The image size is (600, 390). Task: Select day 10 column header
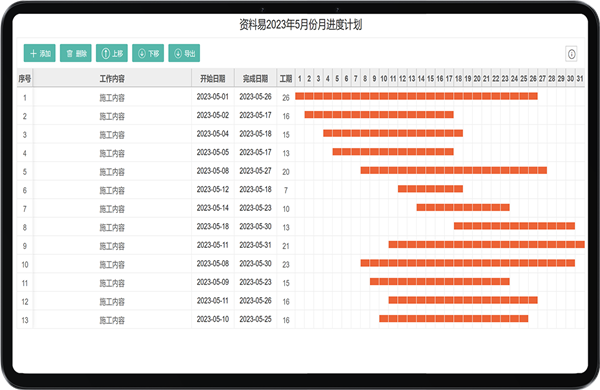(384, 78)
